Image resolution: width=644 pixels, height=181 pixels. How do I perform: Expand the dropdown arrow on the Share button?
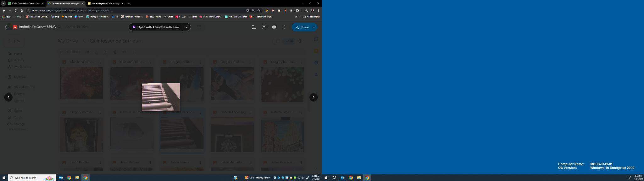tap(314, 27)
